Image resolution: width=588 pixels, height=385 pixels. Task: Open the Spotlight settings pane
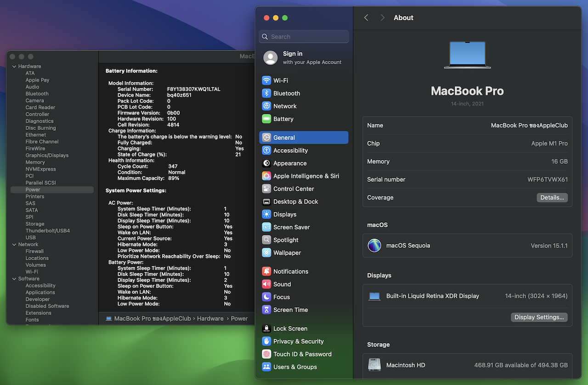point(304,240)
